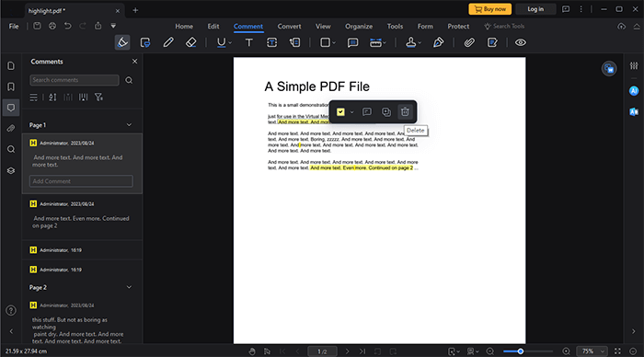Copy the highlighted text icon
The height and width of the screenshot is (357, 644).
[x=386, y=111]
